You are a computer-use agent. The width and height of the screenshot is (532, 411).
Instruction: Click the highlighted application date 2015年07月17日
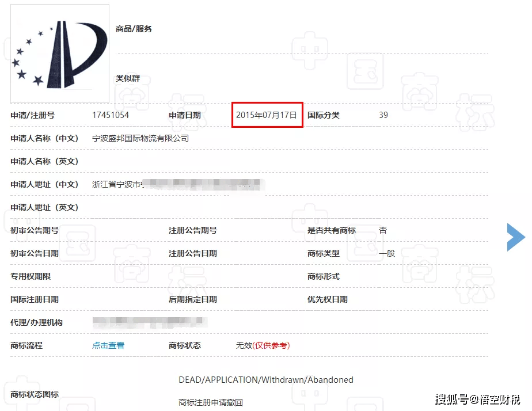tap(267, 115)
